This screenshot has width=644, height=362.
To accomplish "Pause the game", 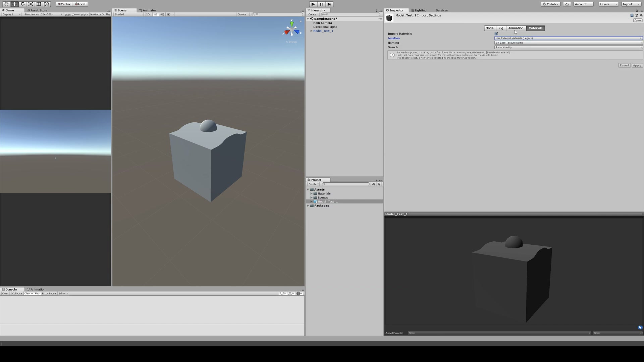I will pyautogui.click(x=321, y=4).
